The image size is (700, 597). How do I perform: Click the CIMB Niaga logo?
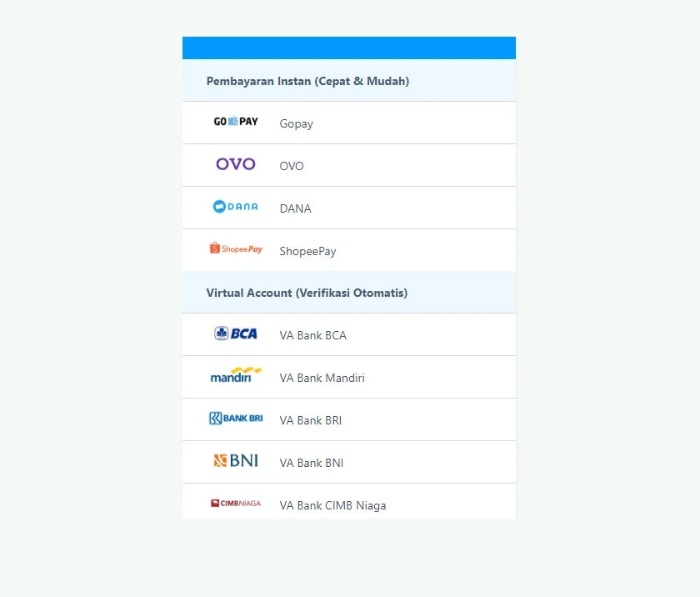coord(236,504)
